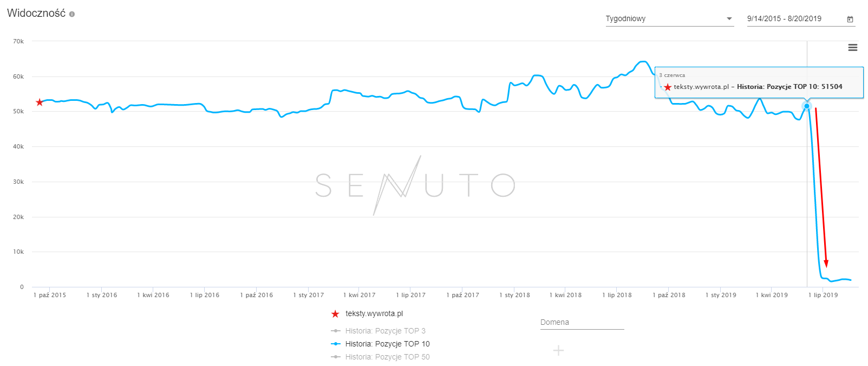
Task: Toggle Historia: Pozycje TOP 10 series
Action: 387,344
